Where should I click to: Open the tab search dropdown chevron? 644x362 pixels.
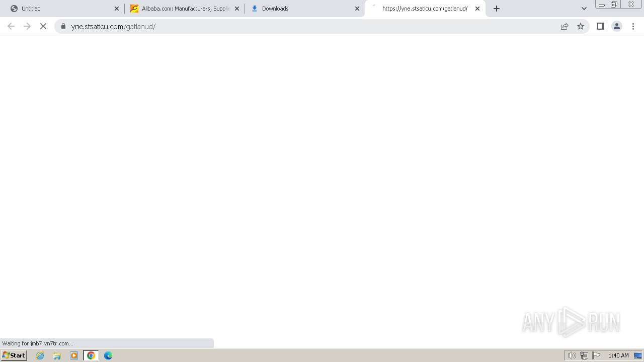coord(584,9)
